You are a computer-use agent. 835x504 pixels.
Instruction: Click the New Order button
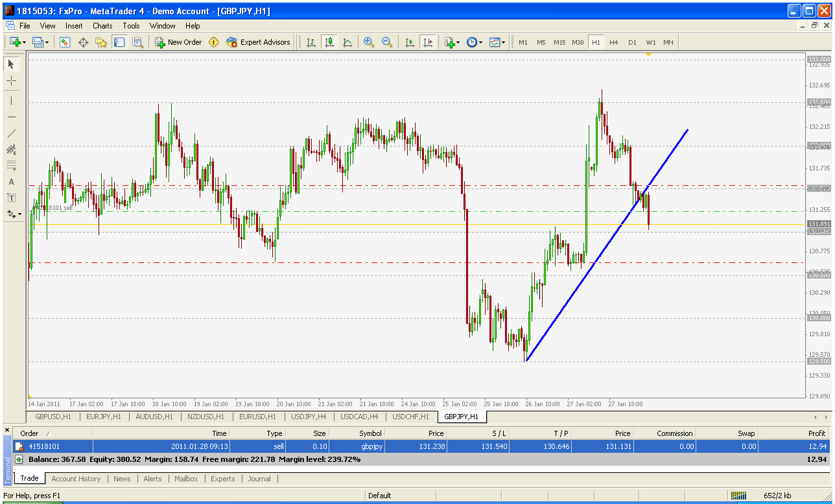pyautogui.click(x=178, y=42)
